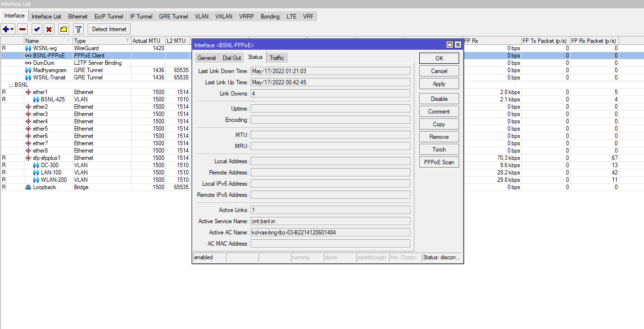
Task: Switch to the VLAN tab
Action: (x=201, y=16)
